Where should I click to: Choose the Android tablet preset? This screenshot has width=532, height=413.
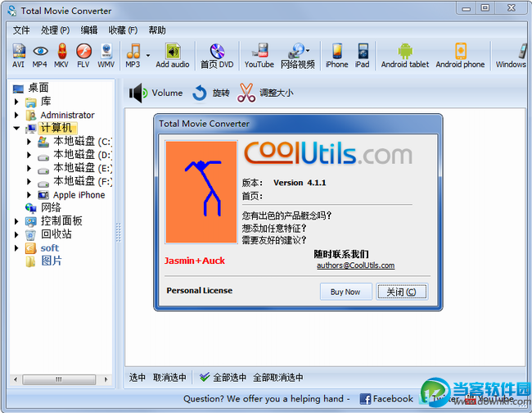pos(405,56)
